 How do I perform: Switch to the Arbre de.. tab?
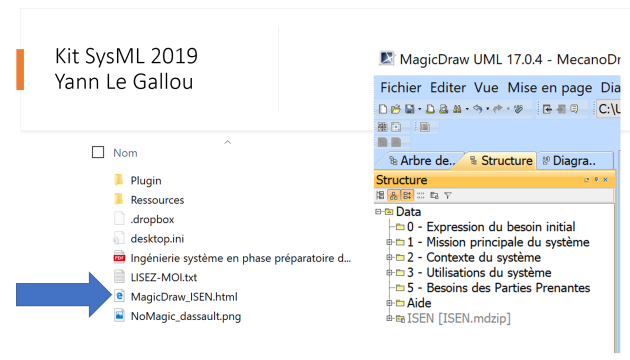click(422, 161)
